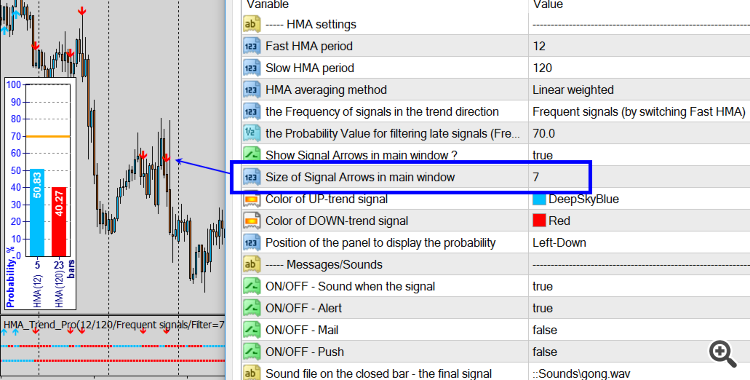Click the Color of UP-trend signal label
750x380 pixels.
[x=326, y=199]
